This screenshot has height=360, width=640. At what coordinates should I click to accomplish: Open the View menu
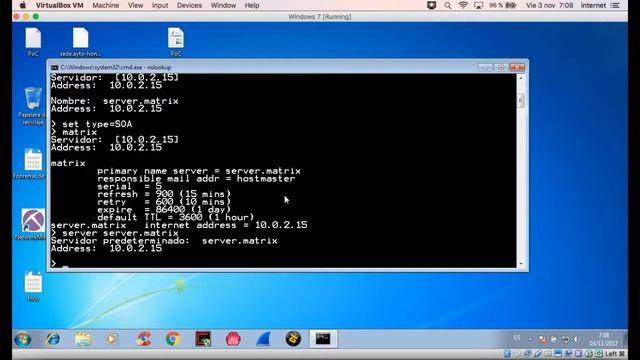coord(136,5)
